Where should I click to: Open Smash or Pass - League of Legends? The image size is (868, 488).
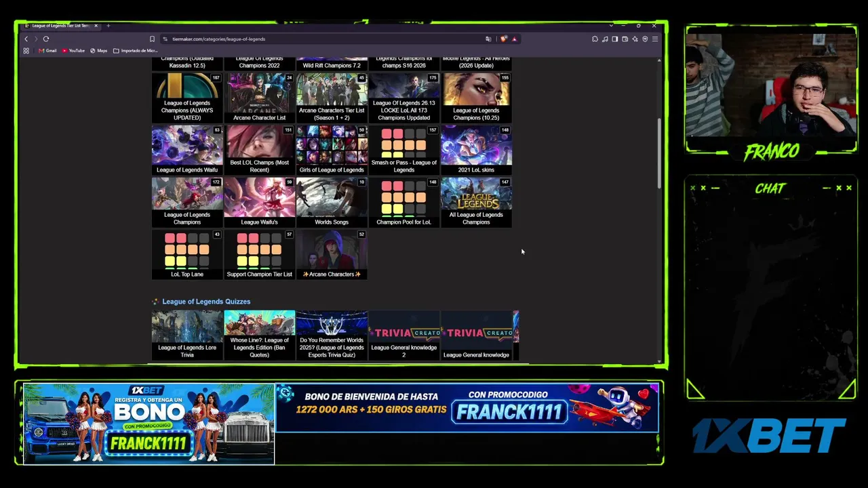(404, 150)
